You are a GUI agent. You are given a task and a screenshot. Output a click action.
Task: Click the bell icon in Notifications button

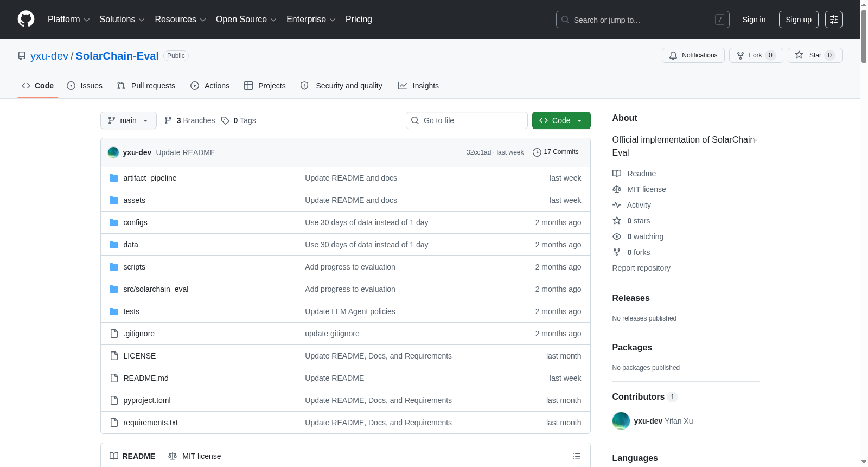tap(673, 55)
